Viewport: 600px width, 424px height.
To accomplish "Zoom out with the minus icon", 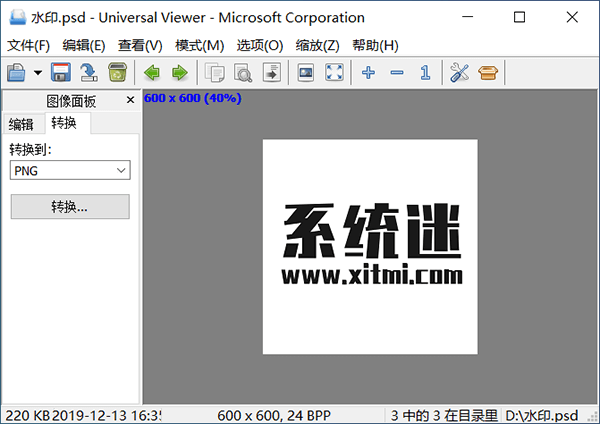I will point(397,72).
